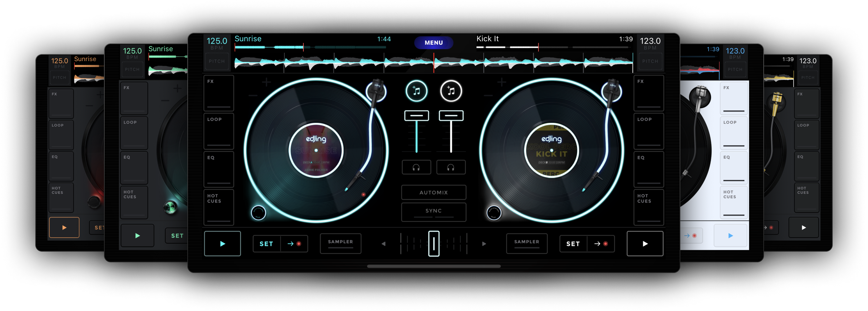Toggle the right deck PITCH control
This screenshot has height=311, width=868.
[650, 61]
